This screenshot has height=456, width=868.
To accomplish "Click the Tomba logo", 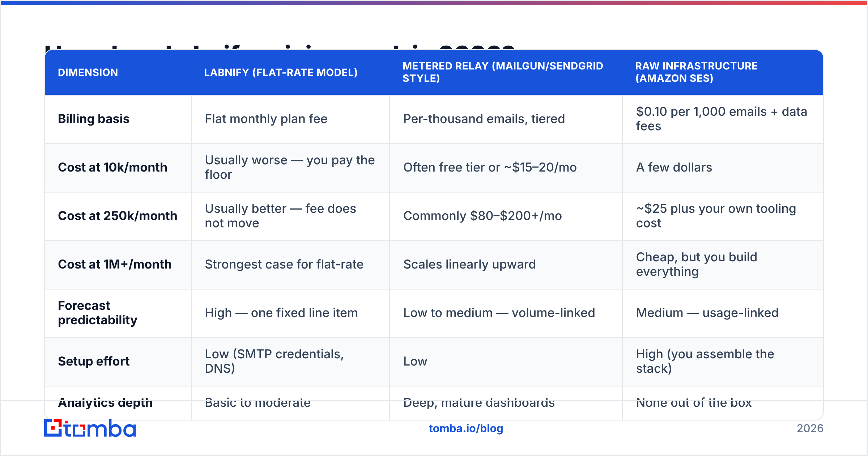I will coord(90,428).
